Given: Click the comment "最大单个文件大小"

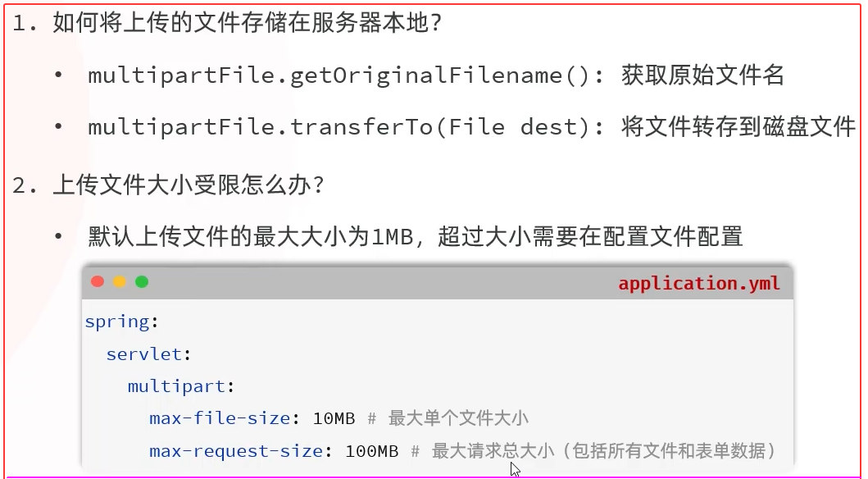Looking at the screenshot, I should pyautogui.click(x=458, y=418).
